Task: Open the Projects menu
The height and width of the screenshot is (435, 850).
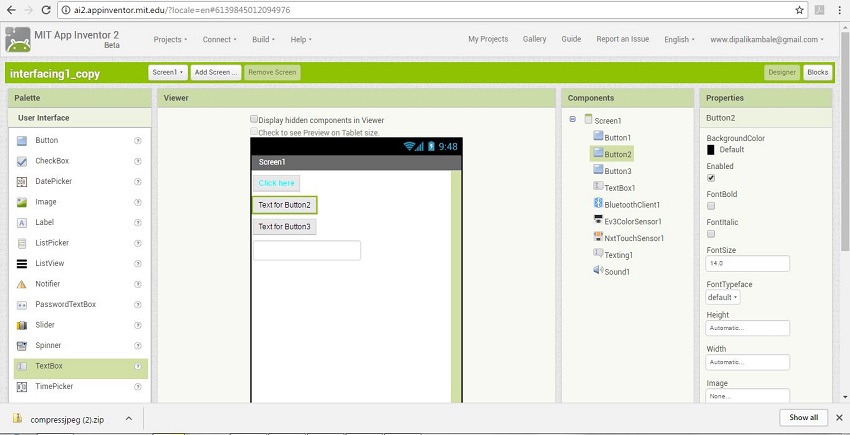Action: pyautogui.click(x=170, y=40)
